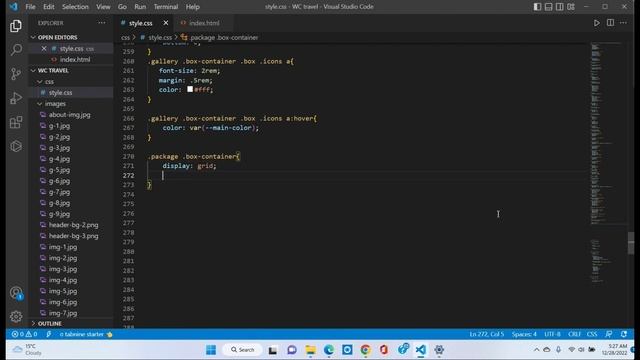Viewport: 640px width, 360px height.
Task: Change UTF-8 encoding in status bar
Action: click(x=552, y=334)
